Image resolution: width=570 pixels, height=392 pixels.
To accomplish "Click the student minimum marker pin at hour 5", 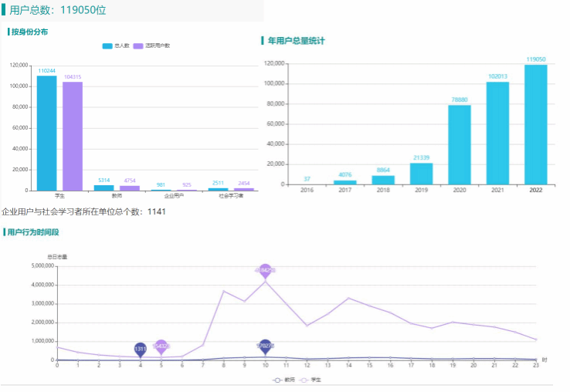I will (161, 346).
